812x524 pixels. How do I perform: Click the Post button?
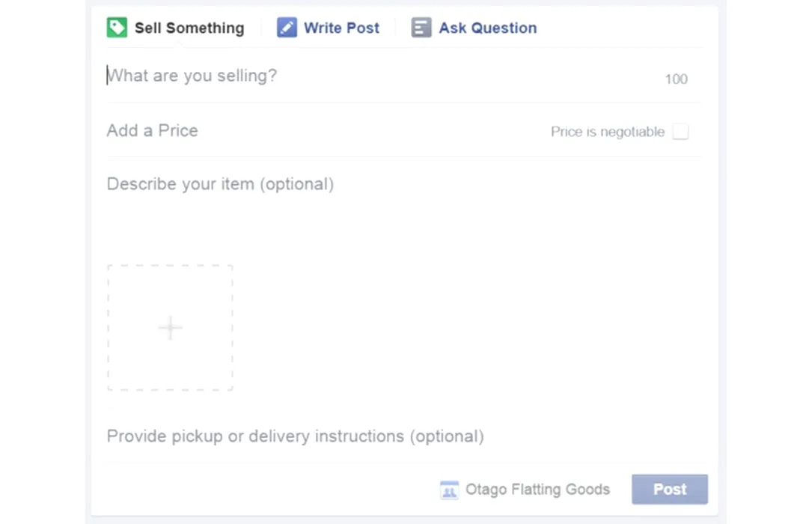pyautogui.click(x=670, y=490)
